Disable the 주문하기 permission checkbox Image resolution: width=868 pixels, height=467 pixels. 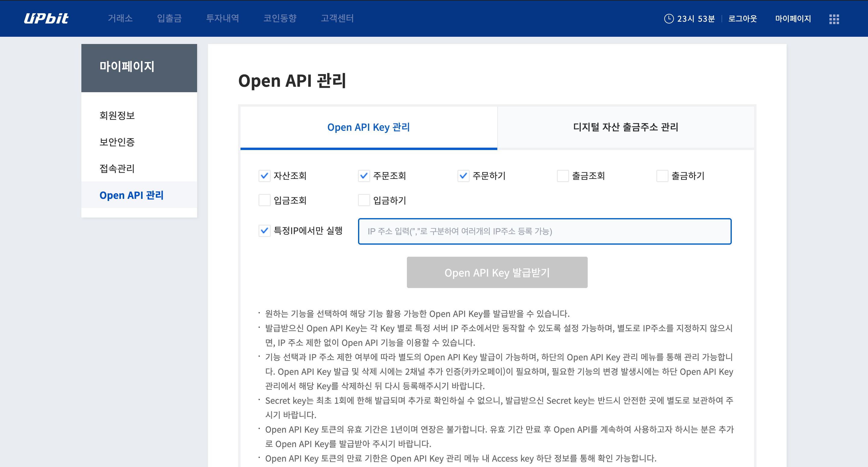tap(463, 176)
